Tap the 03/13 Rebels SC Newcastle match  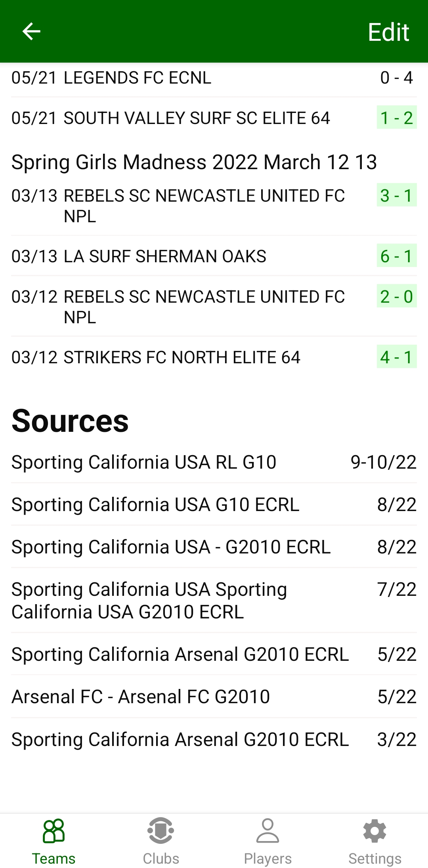click(x=214, y=206)
